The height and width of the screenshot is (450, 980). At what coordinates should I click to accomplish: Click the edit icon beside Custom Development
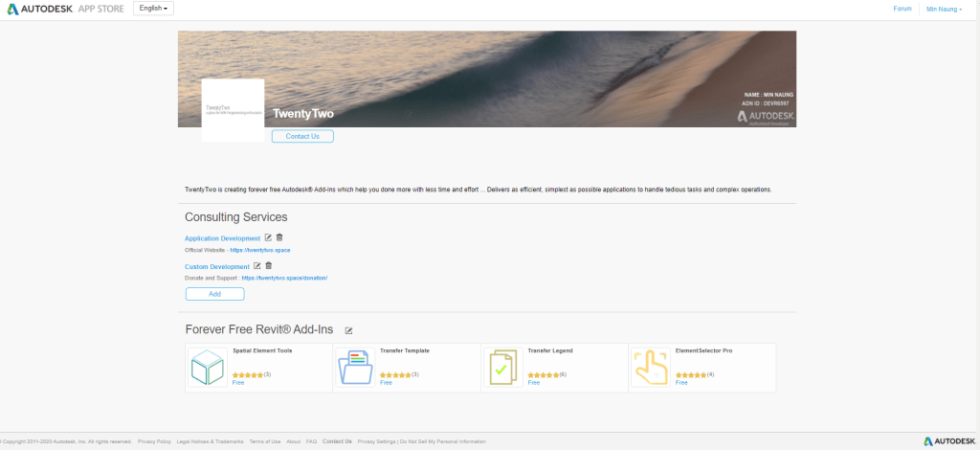click(x=257, y=266)
